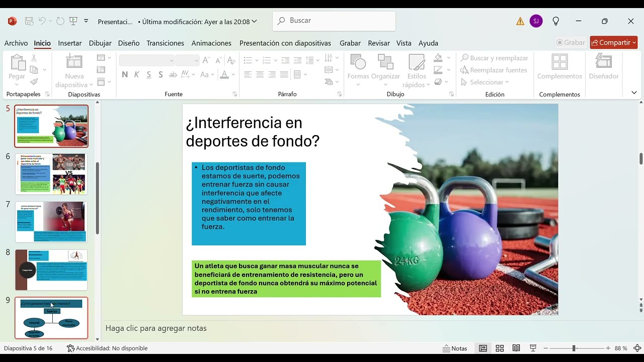Image resolution: width=644 pixels, height=362 pixels.
Task: Switch to reading view icon
Action: [x=516, y=348]
